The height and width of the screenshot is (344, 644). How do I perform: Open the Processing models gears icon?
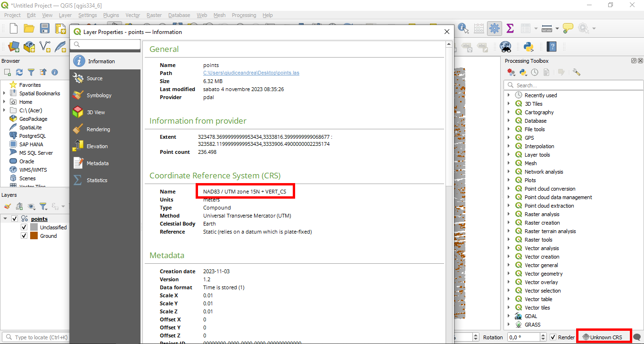click(x=511, y=72)
